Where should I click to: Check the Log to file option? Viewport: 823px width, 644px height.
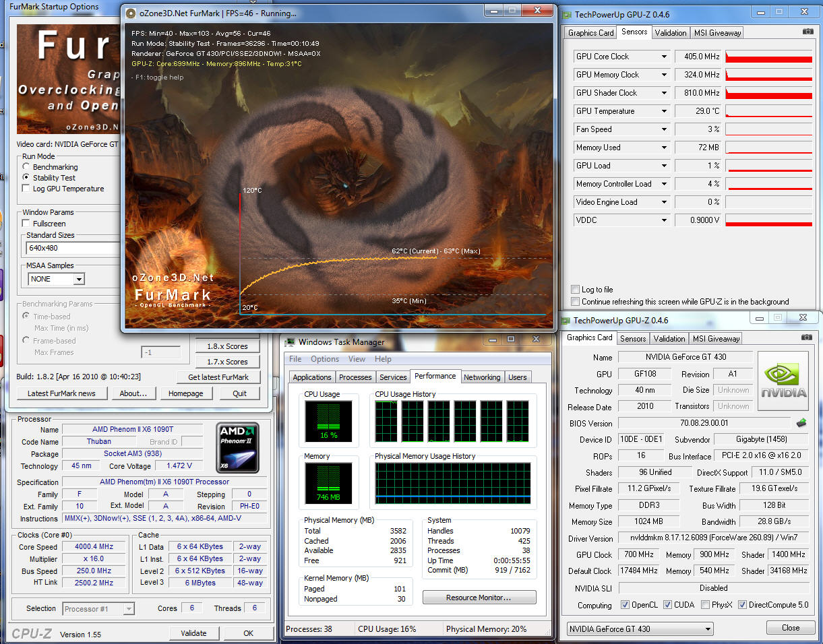point(575,290)
